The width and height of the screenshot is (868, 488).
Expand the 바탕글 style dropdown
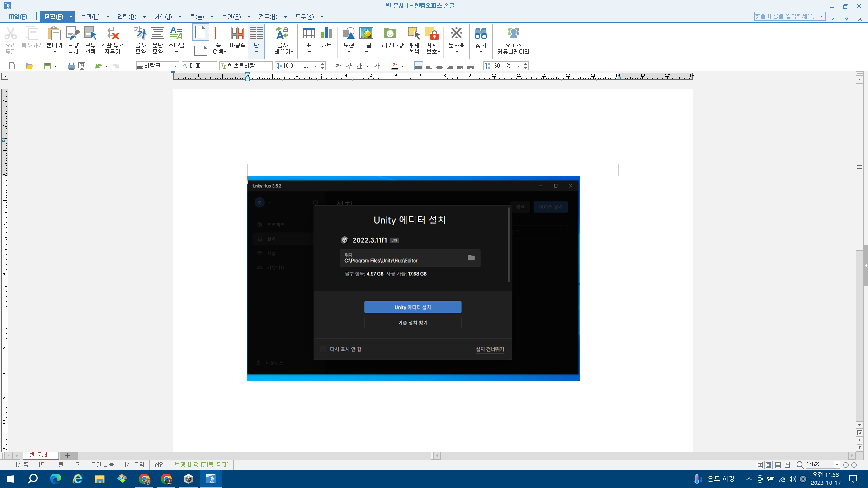pyautogui.click(x=175, y=66)
